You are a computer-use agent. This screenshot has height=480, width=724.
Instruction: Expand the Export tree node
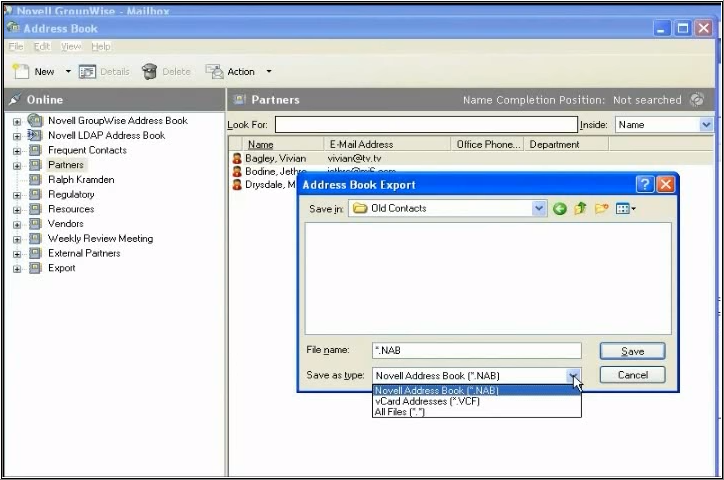tap(17, 269)
